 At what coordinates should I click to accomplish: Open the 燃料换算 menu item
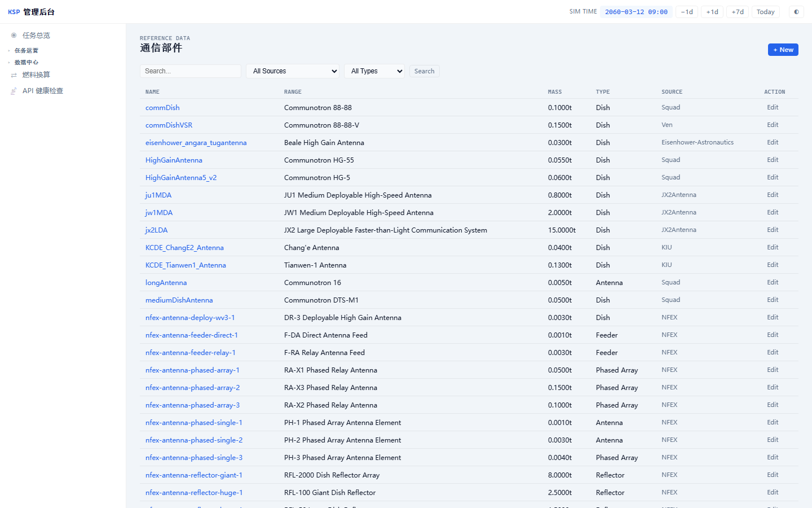point(36,75)
